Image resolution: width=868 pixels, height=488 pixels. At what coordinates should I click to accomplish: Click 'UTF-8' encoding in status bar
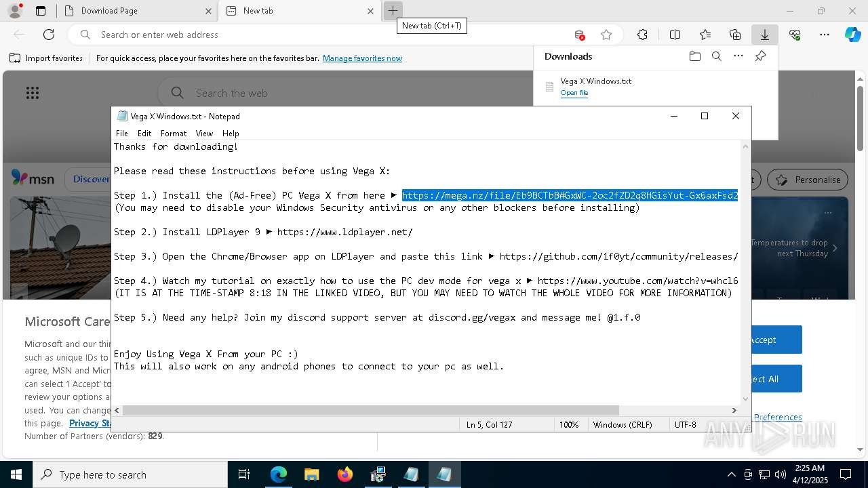click(x=685, y=424)
